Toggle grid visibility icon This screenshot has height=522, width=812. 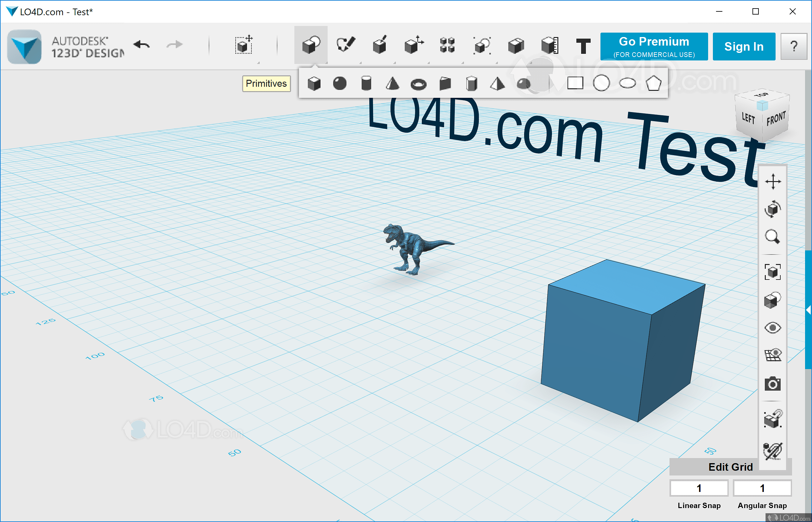click(x=773, y=355)
